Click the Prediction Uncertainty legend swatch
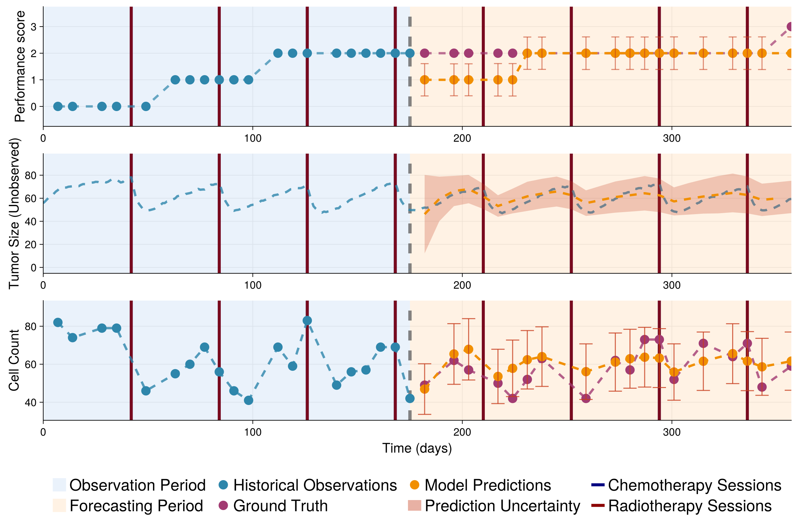The width and height of the screenshot is (798, 532). click(414, 505)
